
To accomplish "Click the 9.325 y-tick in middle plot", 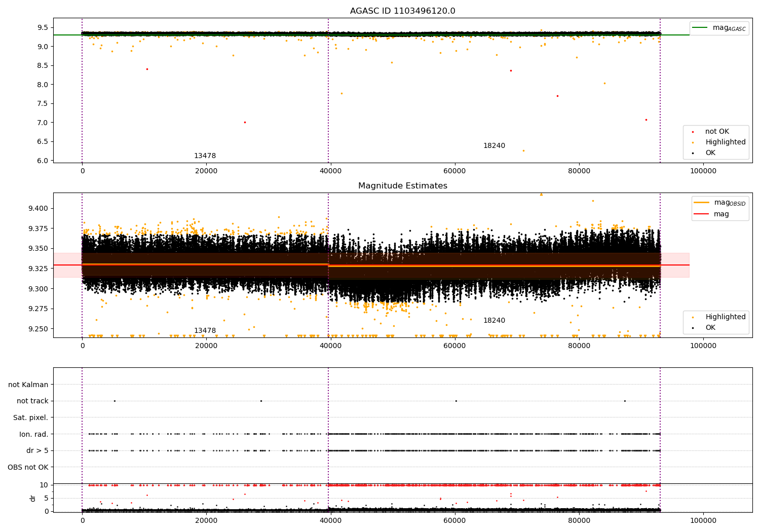I will pos(37,269).
